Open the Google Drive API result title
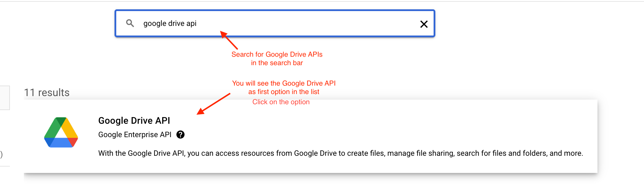The width and height of the screenshot is (644, 184). pyautogui.click(x=134, y=121)
